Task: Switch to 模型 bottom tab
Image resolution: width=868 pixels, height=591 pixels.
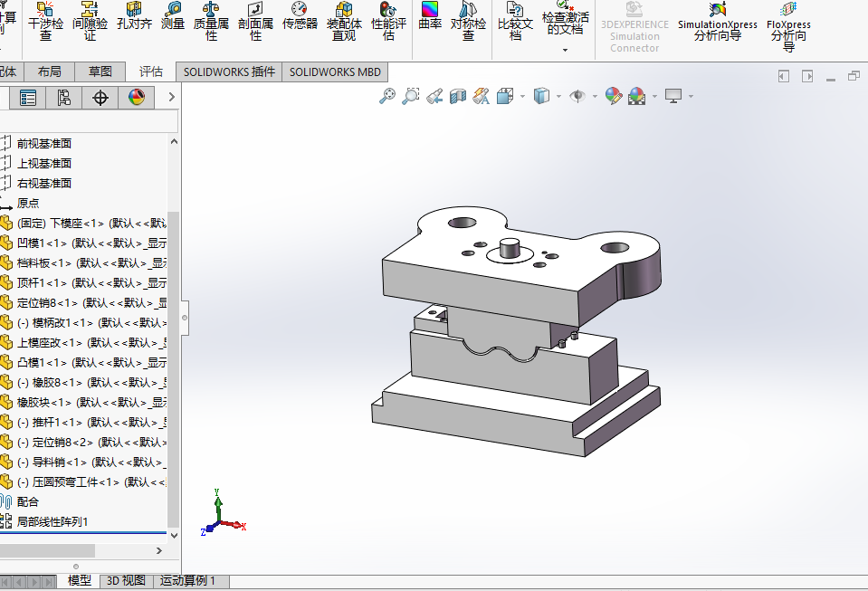Action: click(79, 580)
